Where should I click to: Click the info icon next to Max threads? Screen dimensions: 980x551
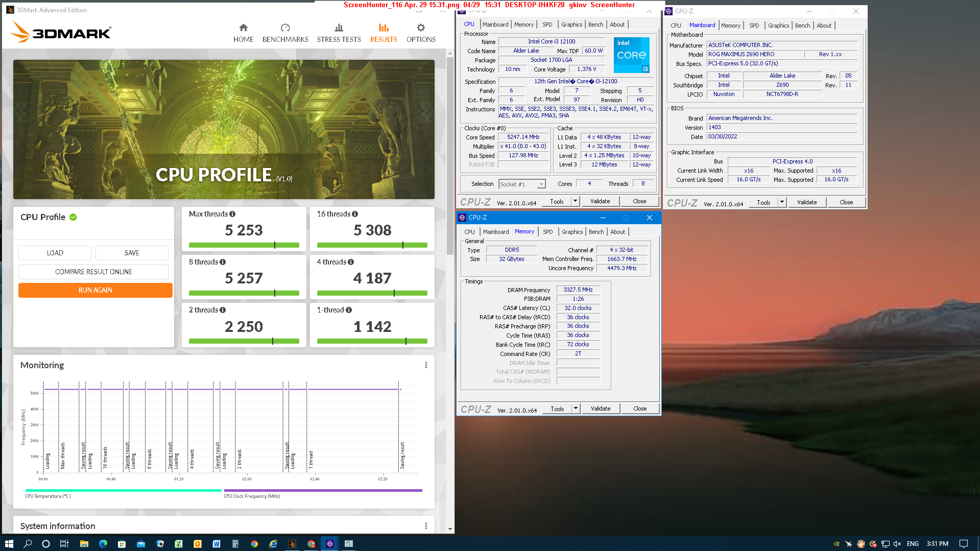coord(232,214)
